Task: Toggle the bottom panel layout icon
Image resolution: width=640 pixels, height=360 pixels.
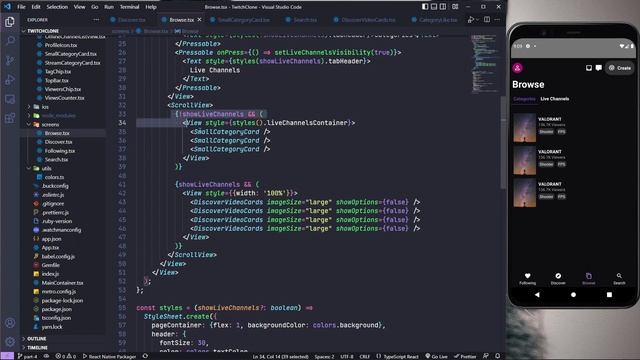Action: point(434,7)
